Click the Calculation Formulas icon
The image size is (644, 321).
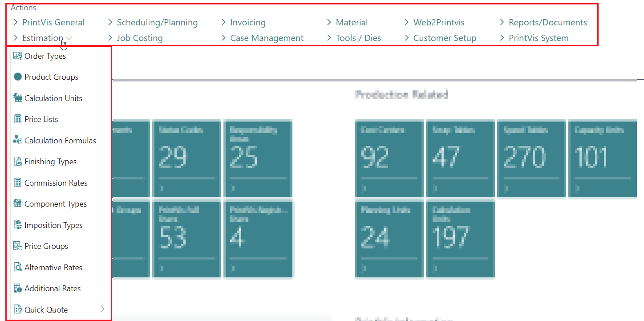tap(18, 140)
